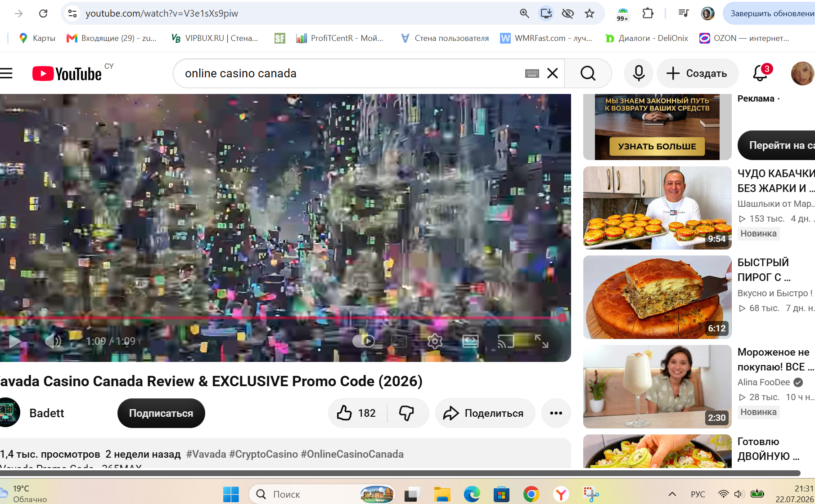The image size is (815, 504).
Task: Submit search with the magnifier button
Action: point(588,73)
